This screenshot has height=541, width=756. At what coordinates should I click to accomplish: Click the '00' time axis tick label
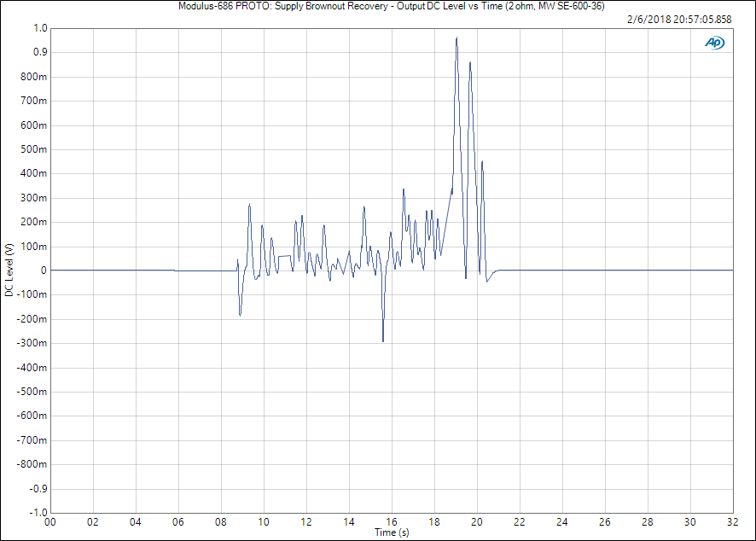point(50,521)
